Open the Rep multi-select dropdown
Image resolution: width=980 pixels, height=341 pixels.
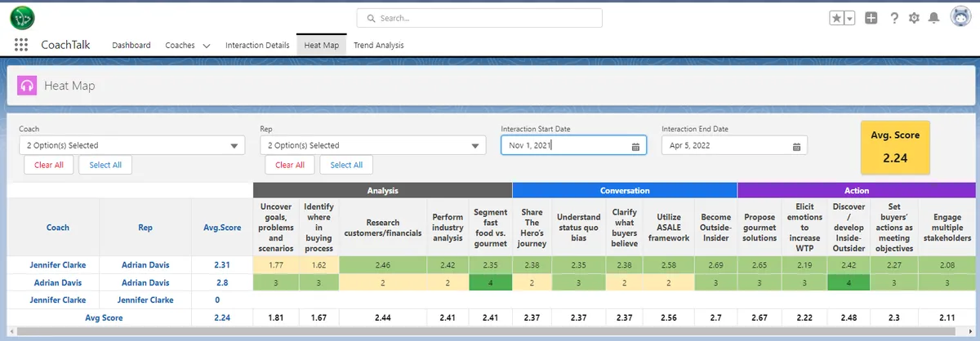372,145
